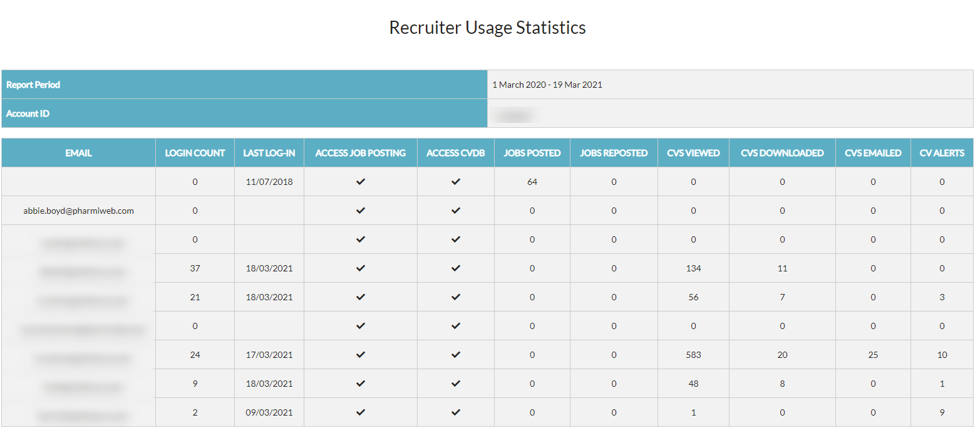
Task: Select Access Job Posting checkmark in 09/03/2021 row
Action: (360, 412)
